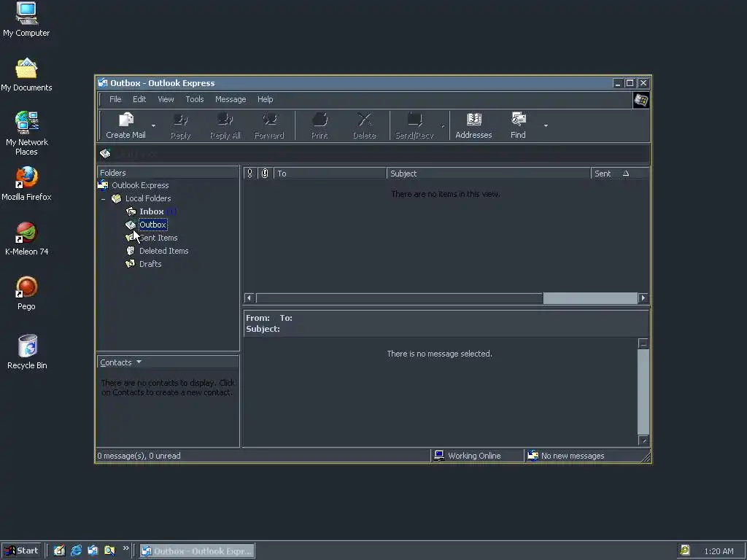The image size is (747, 560).
Task: Click the Delete toolbar icon
Action: [365, 120]
